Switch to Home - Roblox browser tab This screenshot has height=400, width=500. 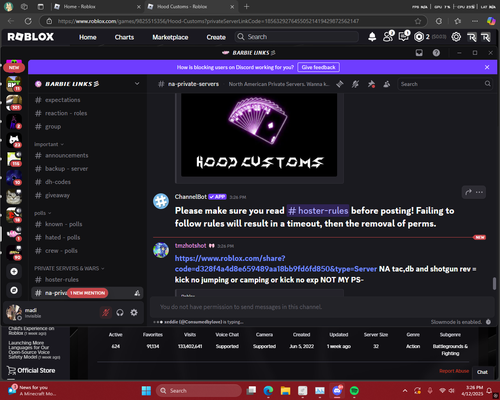click(98, 7)
